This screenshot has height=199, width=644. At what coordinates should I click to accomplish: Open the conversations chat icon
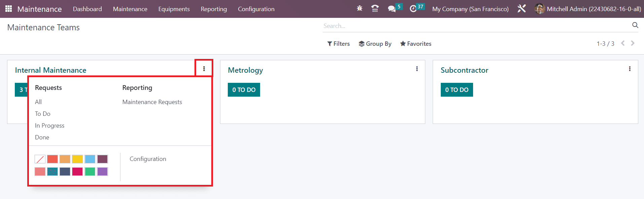(x=392, y=9)
